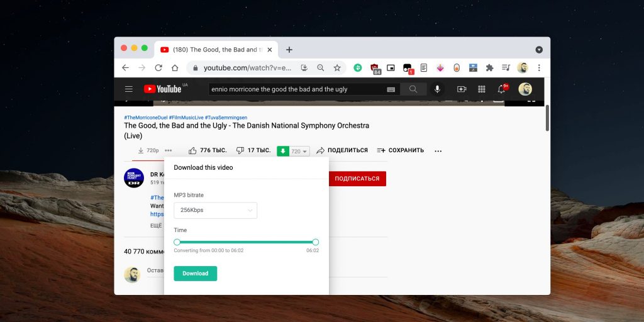Open the green round extension icon

[x=358, y=68]
